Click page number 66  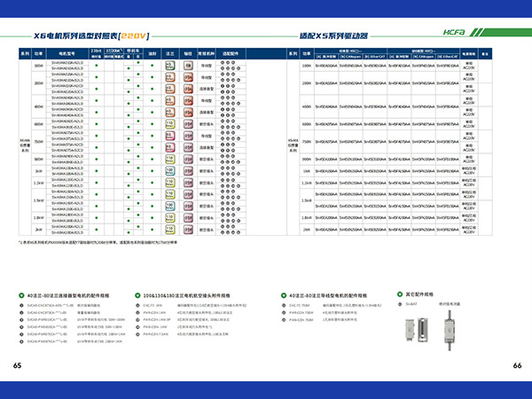pos(517,365)
